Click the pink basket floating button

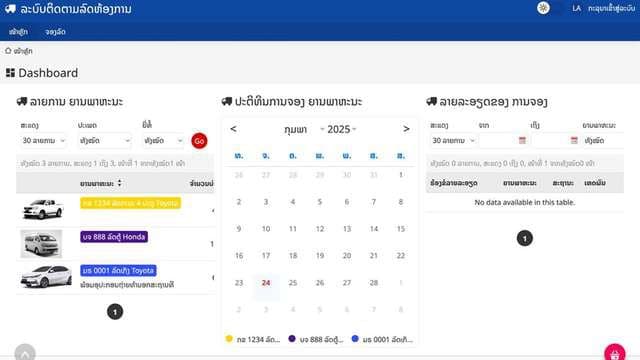click(615, 353)
